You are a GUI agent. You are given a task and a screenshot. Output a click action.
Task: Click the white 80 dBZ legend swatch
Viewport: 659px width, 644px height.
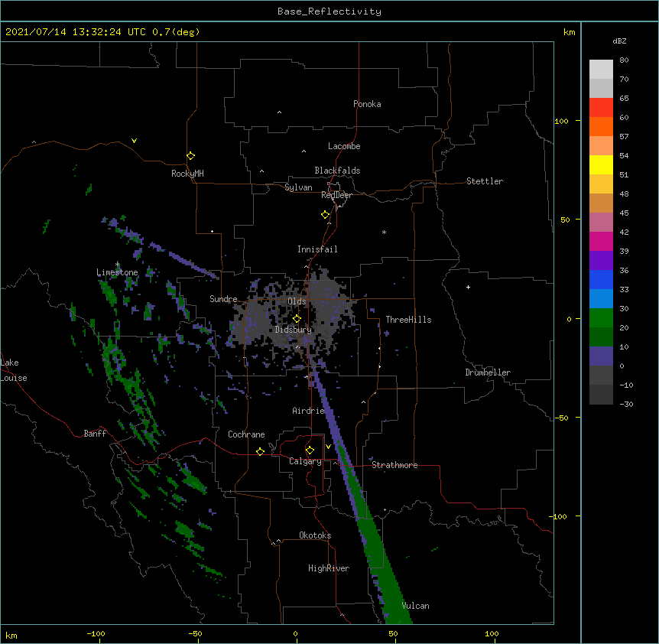pyautogui.click(x=601, y=70)
